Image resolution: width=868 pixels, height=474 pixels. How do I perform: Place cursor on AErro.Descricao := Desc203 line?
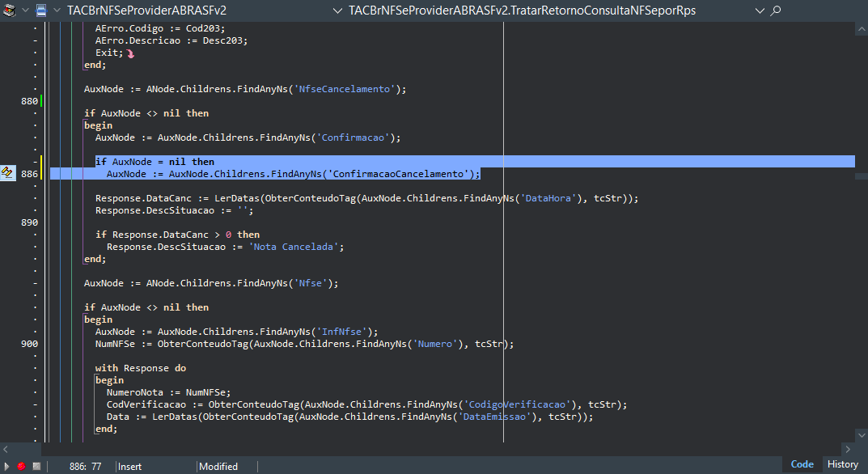(171, 40)
